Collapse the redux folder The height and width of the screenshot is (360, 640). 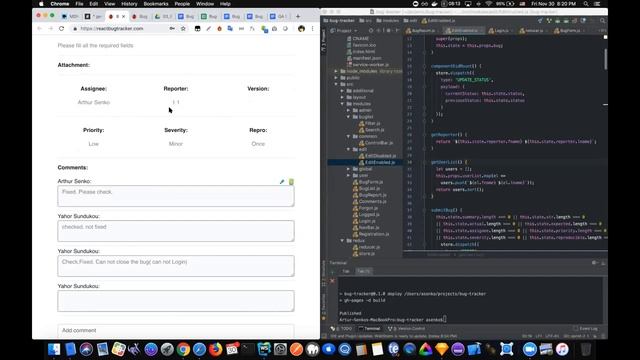(342, 241)
